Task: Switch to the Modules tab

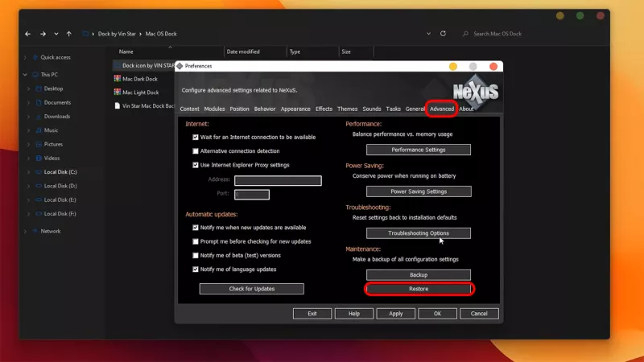Action: tap(214, 109)
